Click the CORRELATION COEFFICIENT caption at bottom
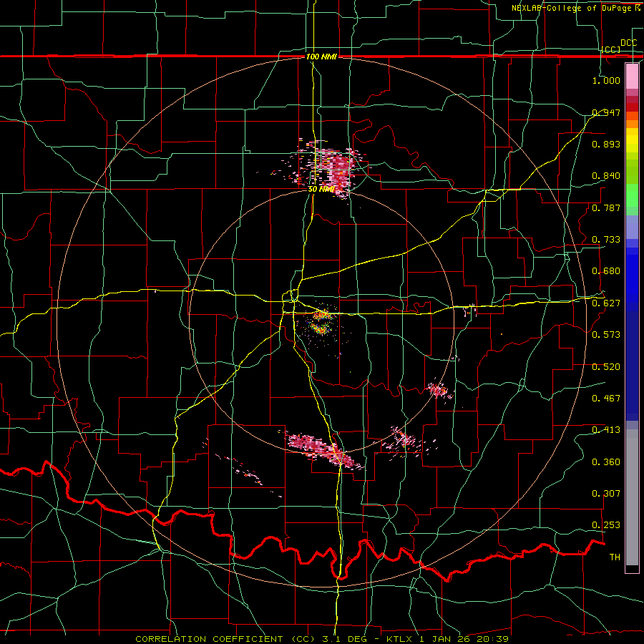Viewport: 644px width, 644px height. pyautogui.click(x=322, y=639)
